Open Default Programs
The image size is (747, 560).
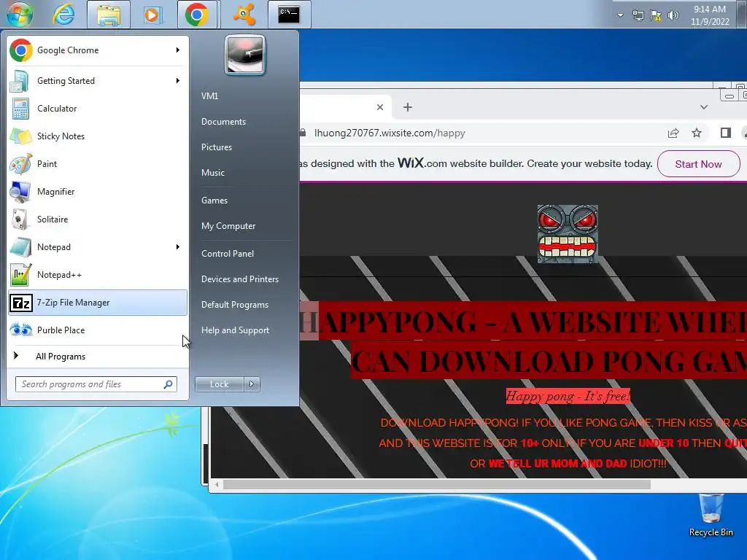coord(234,305)
